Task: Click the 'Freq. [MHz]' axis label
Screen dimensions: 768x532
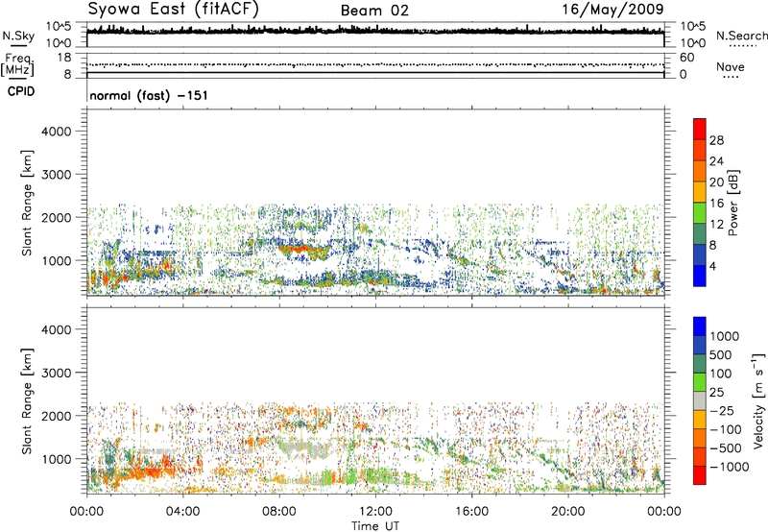Action: (18, 64)
